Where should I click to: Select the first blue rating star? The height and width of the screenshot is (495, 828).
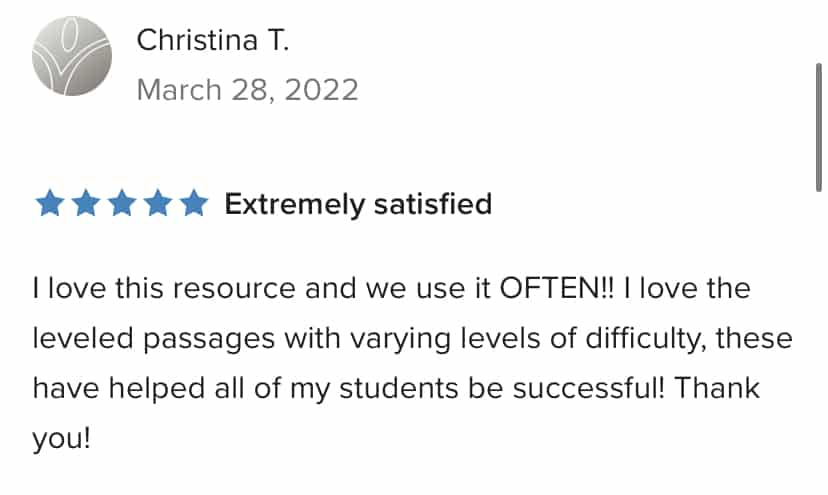pyautogui.click(x=50, y=203)
